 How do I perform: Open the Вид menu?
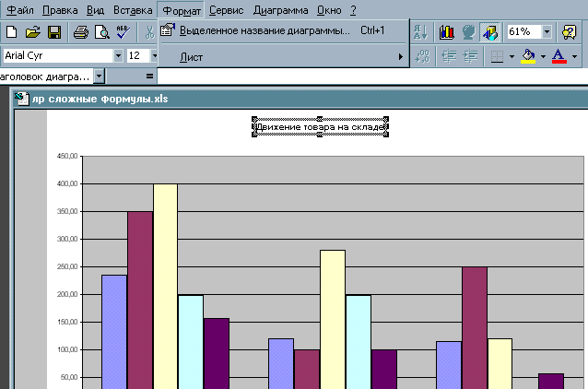(95, 10)
